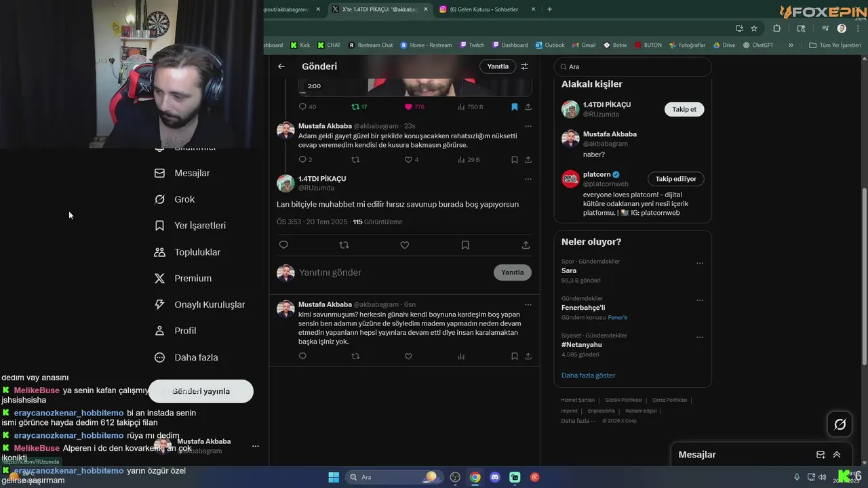The width and height of the screenshot is (868, 488).
Task: Open the Restream Chat bookmark
Action: pyautogui.click(x=371, y=45)
